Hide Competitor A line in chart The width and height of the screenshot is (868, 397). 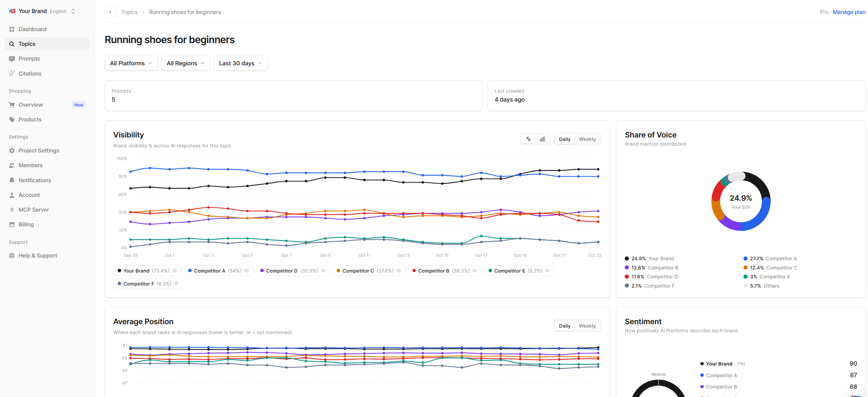[247, 270]
